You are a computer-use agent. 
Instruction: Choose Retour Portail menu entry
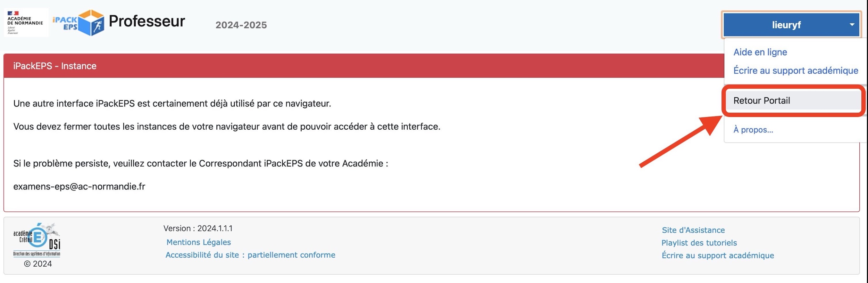[x=761, y=100]
